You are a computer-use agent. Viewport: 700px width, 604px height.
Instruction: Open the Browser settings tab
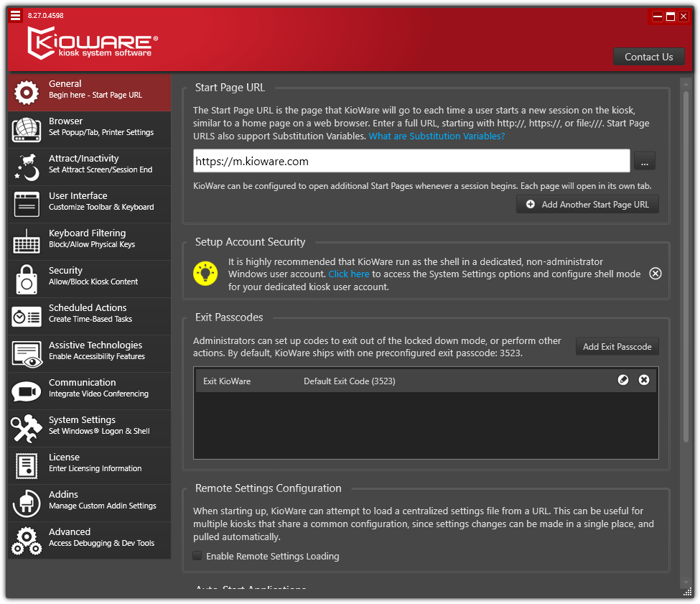click(x=89, y=130)
